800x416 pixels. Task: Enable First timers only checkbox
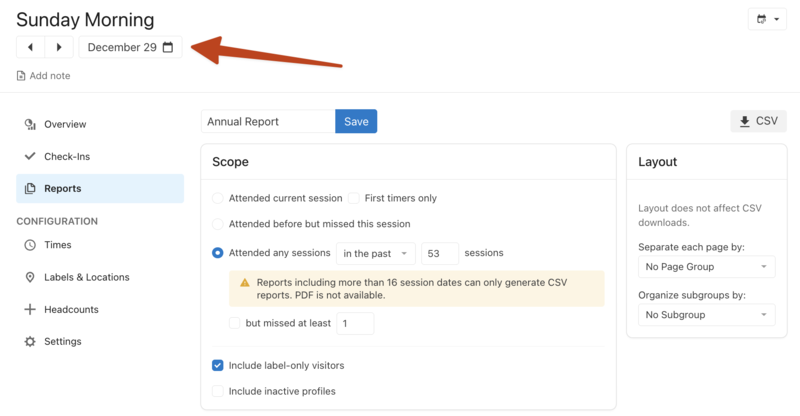pyautogui.click(x=354, y=198)
